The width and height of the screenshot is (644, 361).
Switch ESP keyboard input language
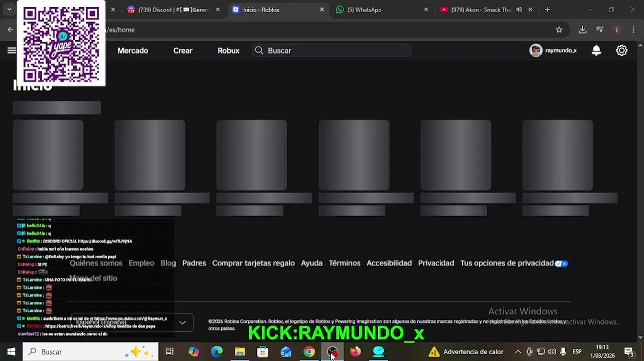(x=577, y=351)
